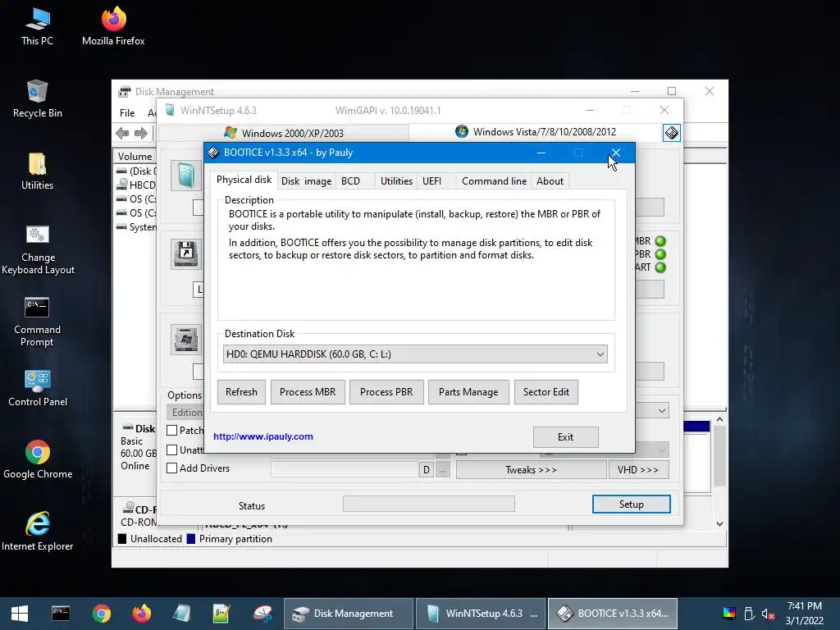
Task: Launch Command Prompt desktop shortcut
Action: point(37,322)
